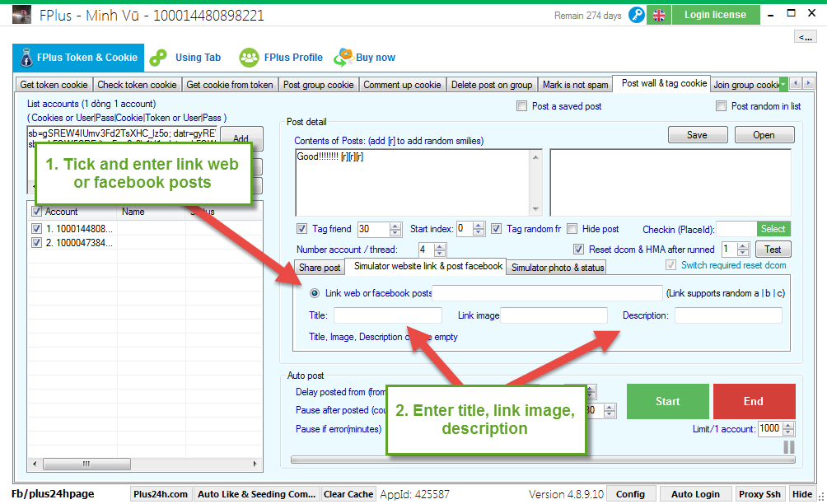
Task: Open FPlus Profile section
Action: 281,58
